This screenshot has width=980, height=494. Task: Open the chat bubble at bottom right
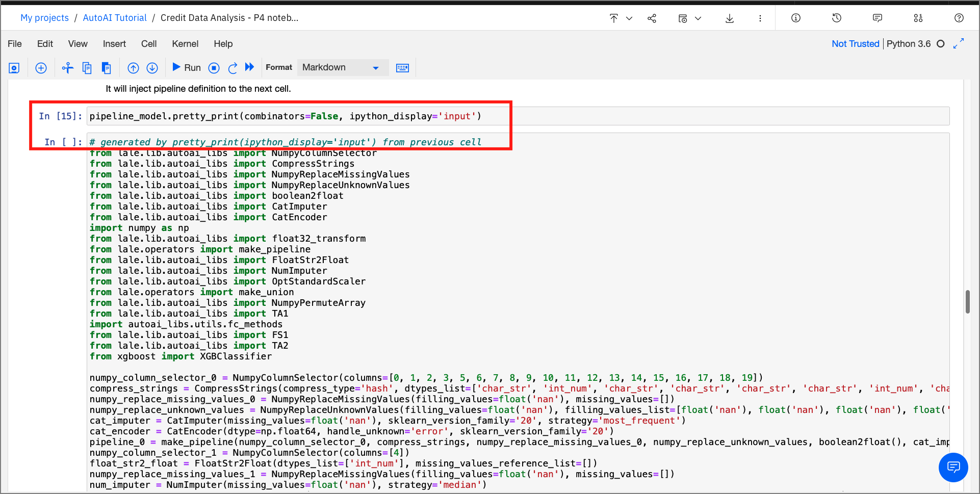click(x=953, y=467)
